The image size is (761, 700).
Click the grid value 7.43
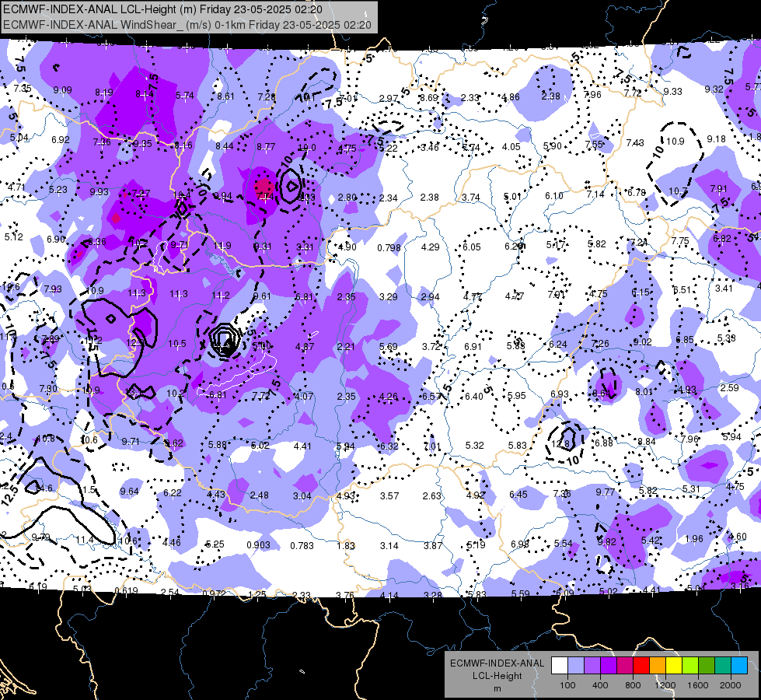pyautogui.click(x=635, y=142)
